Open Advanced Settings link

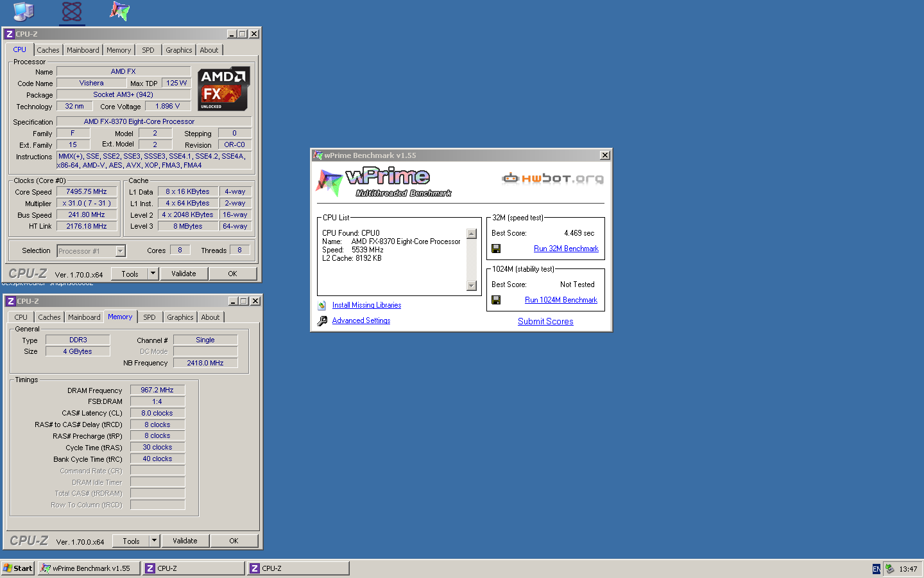[x=361, y=320]
